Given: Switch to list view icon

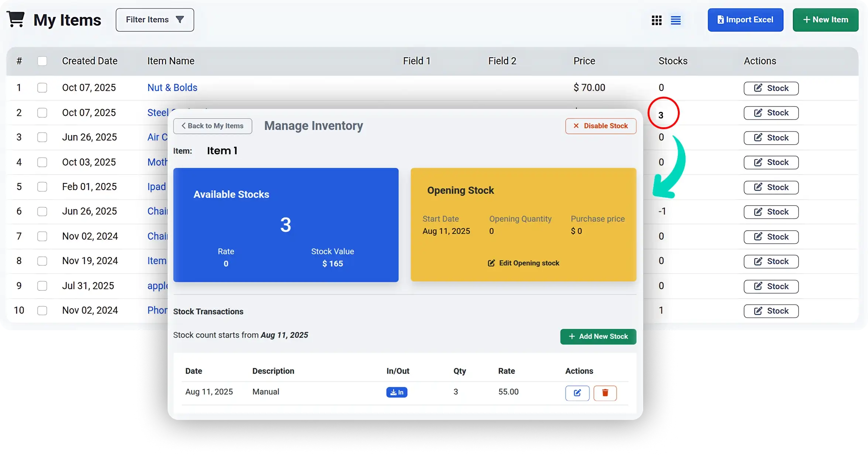Looking at the screenshot, I should pyautogui.click(x=676, y=20).
